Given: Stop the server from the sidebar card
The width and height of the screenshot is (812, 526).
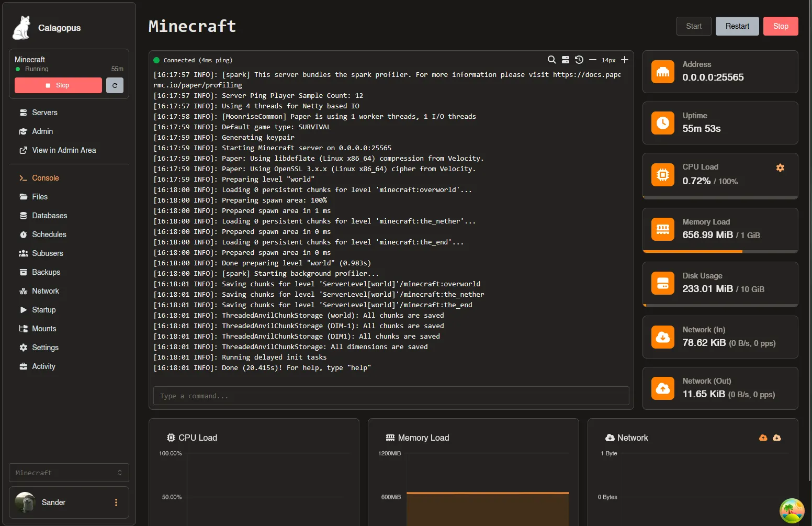Looking at the screenshot, I should pyautogui.click(x=58, y=85).
